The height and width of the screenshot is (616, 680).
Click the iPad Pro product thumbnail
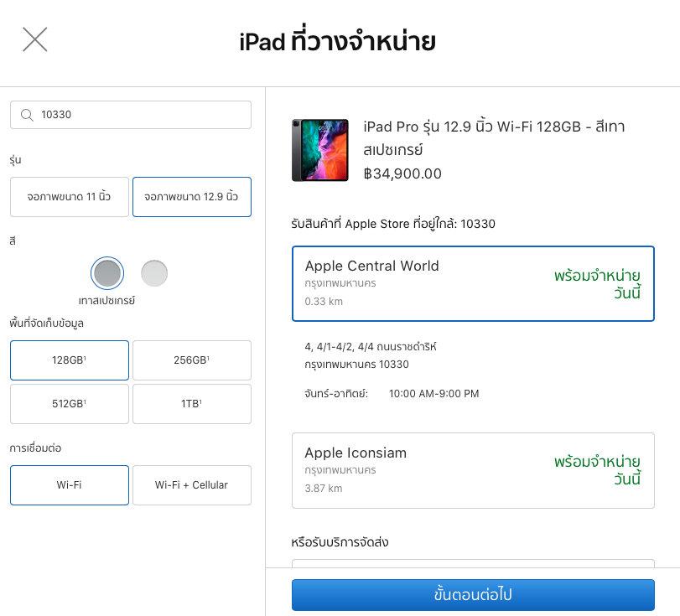319,150
